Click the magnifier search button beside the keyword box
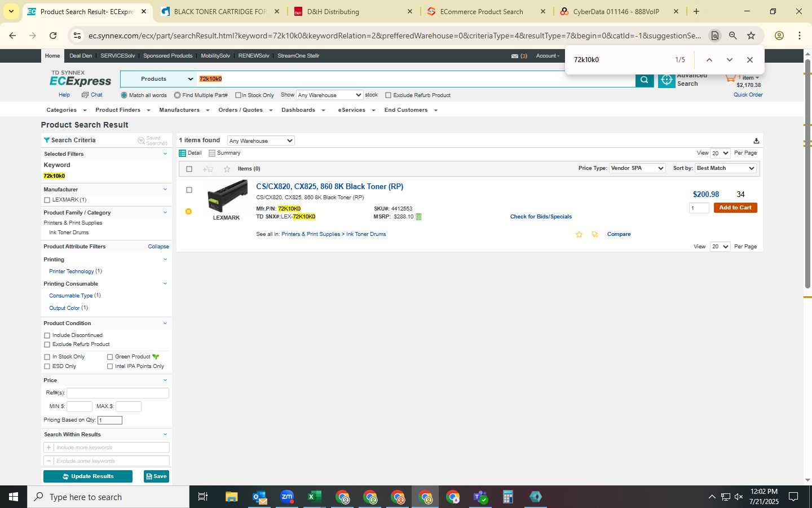This screenshot has width=812, height=508. (x=644, y=80)
